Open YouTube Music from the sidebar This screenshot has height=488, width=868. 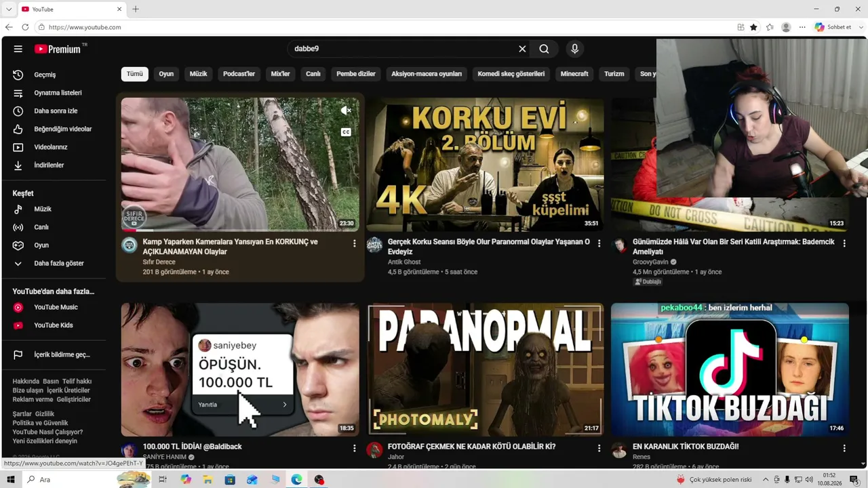tap(54, 307)
